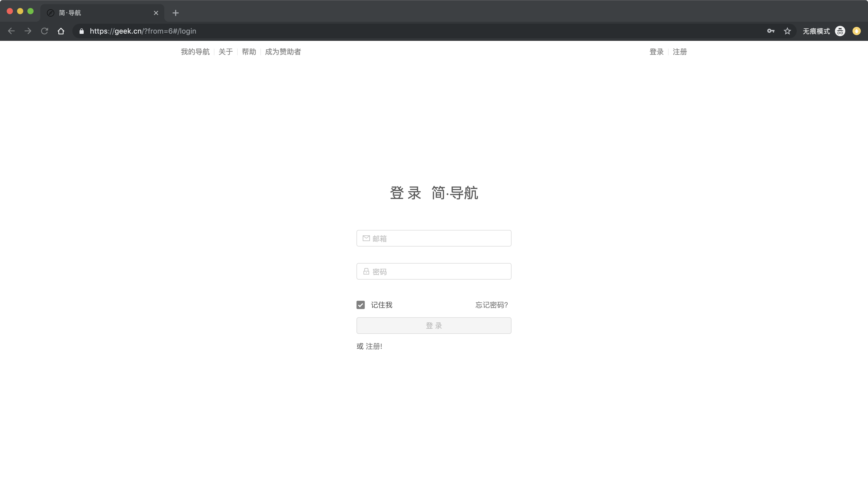The width and height of the screenshot is (868, 493).
Task: Reload the page with the refresh icon
Action: 44,31
